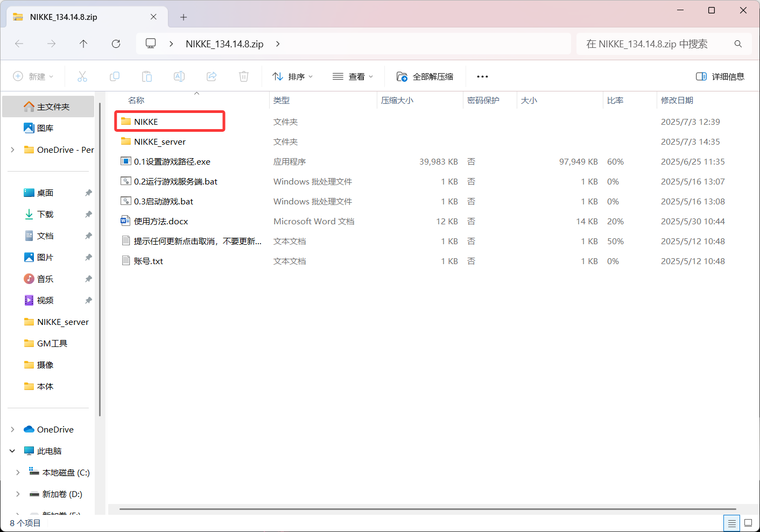Select file 账号.txt
The width and height of the screenshot is (760, 532).
[x=149, y=261]
